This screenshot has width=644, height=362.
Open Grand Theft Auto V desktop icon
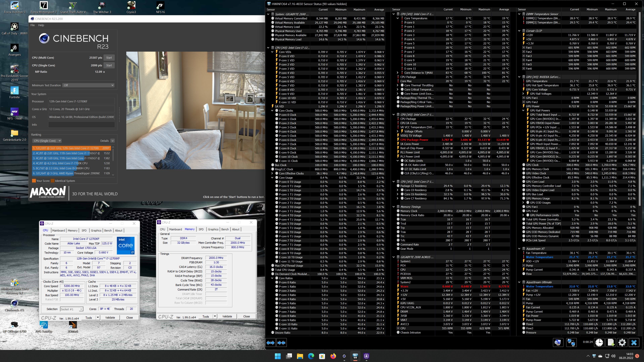[x=73, y=7]
